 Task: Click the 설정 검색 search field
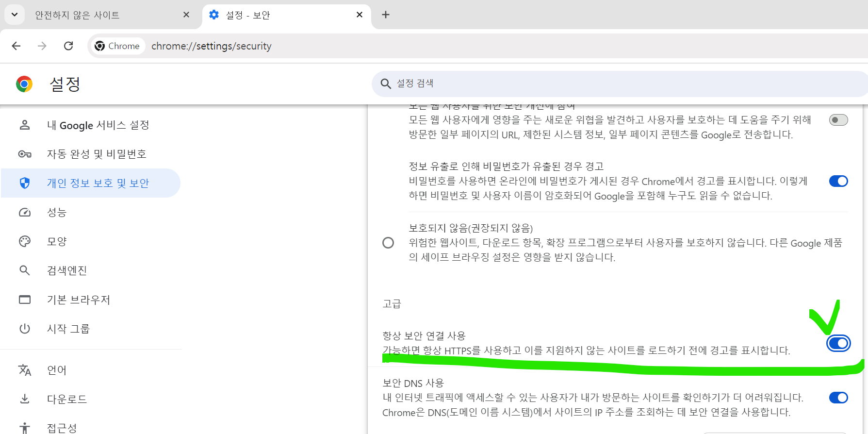[621, 83]
